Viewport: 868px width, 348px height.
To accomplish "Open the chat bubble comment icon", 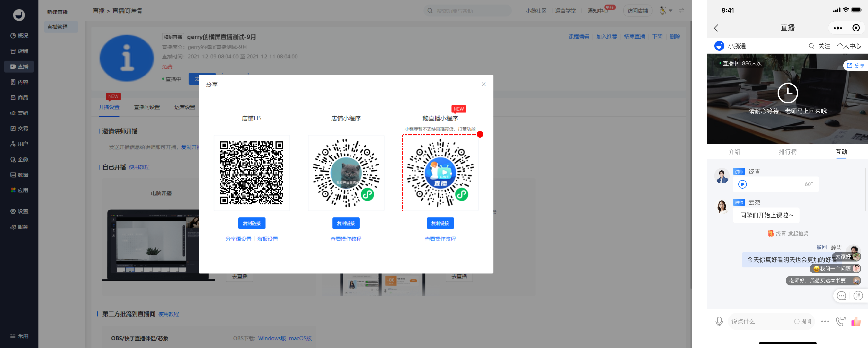I will point(841,296).
